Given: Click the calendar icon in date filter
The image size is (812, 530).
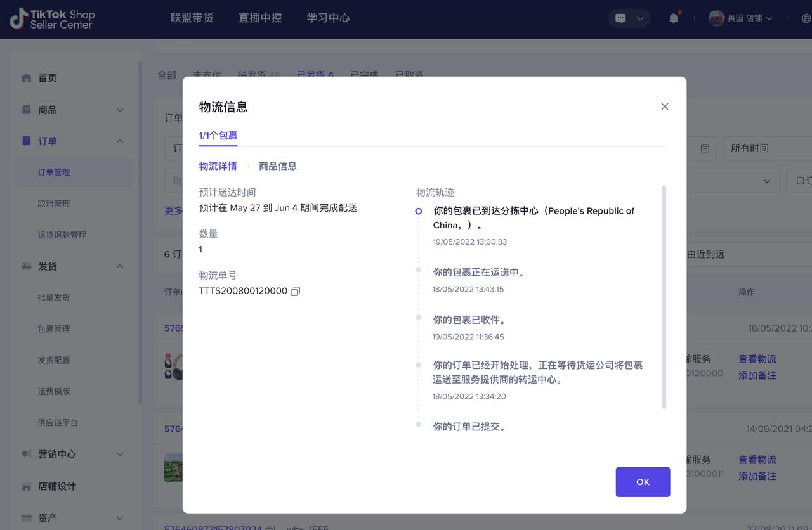Looking at the screenshot, I should pos(705,148).
